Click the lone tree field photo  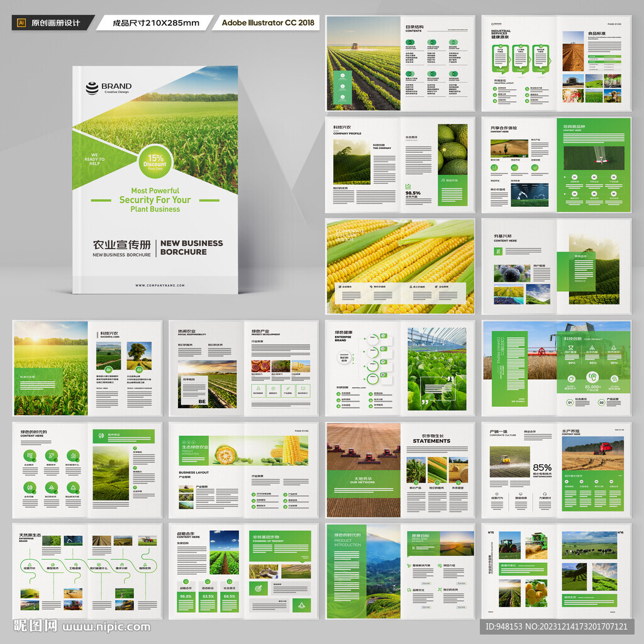tap(139, 357)
